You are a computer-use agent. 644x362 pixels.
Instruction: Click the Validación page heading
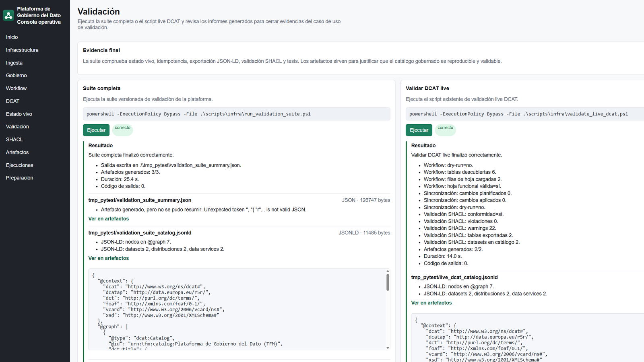tap(99, 12)
